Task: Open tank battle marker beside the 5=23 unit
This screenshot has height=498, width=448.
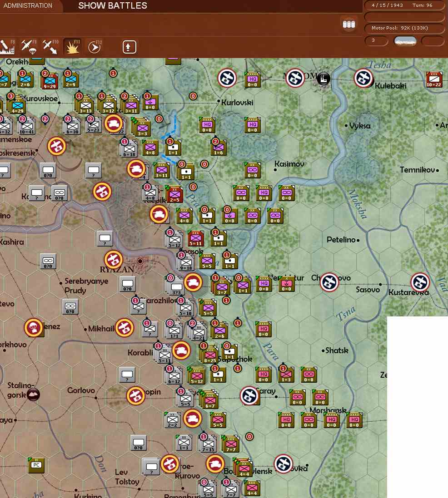Action: point(114,123)
